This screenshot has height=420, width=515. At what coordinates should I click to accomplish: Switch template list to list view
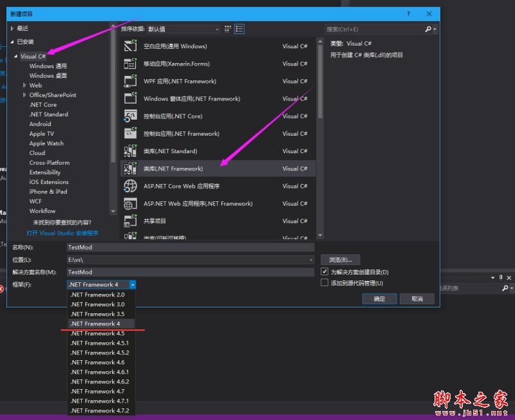pos(239,29)
